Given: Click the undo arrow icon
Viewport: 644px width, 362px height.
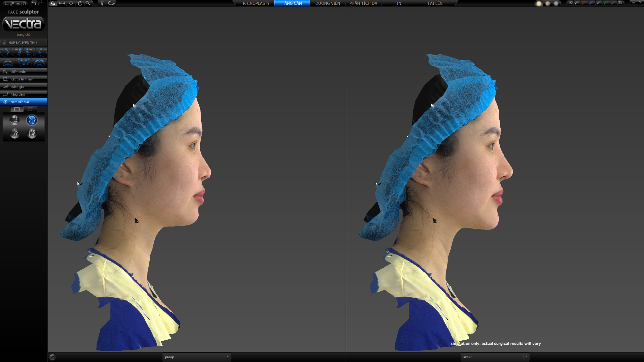Looking at the screenshot, I should click(x=33, y=3).
